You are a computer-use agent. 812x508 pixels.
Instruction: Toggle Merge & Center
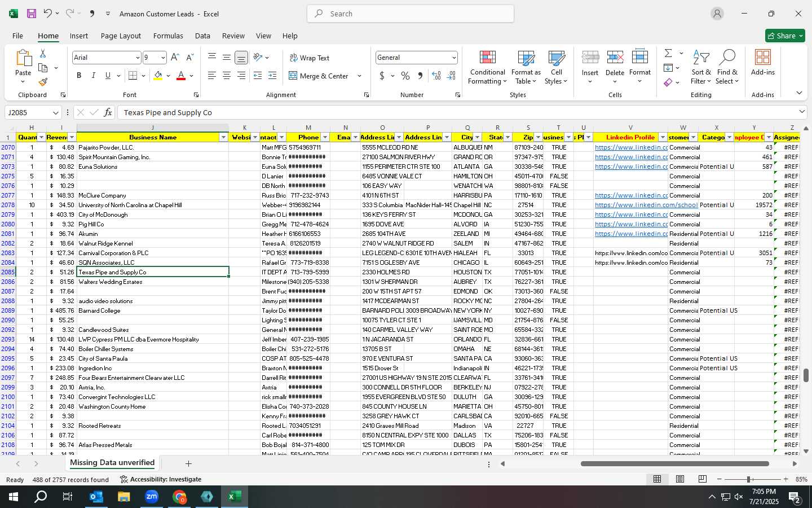tap(319, 76)
